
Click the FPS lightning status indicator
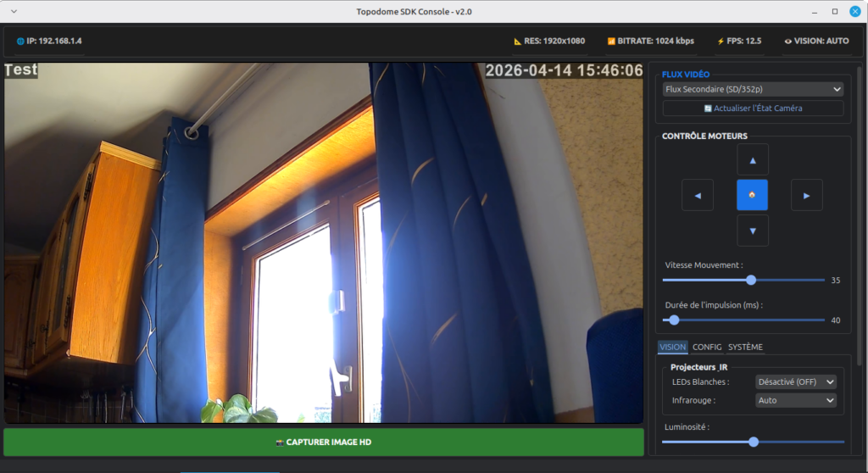tap(740, 41)
